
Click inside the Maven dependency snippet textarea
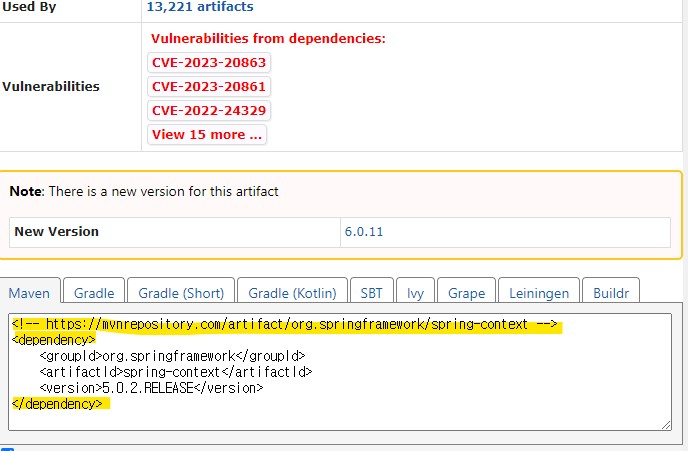point(340,372)
